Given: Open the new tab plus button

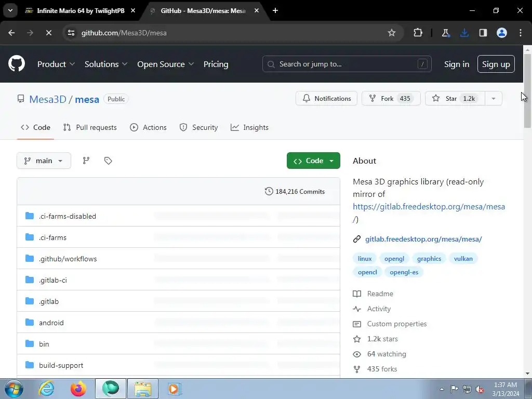Looking at the screenshot, I should coord(275,10).
